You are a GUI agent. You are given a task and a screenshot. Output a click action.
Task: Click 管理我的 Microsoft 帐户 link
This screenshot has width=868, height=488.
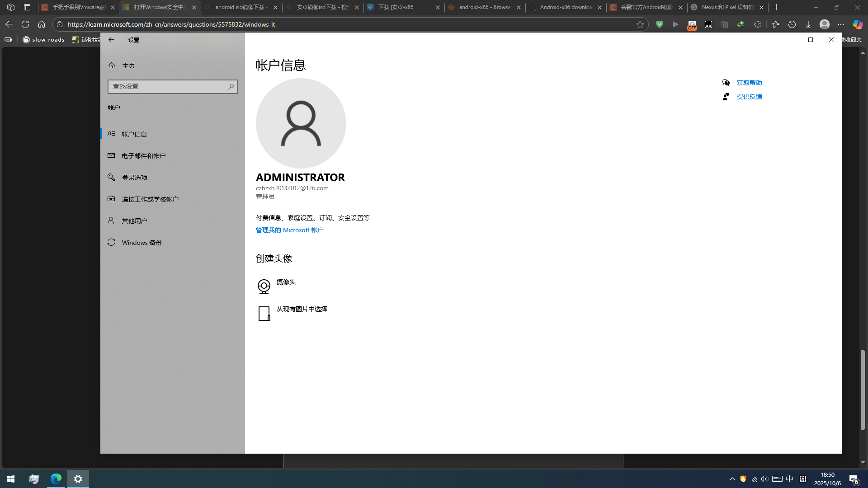(x=289, y=230)
